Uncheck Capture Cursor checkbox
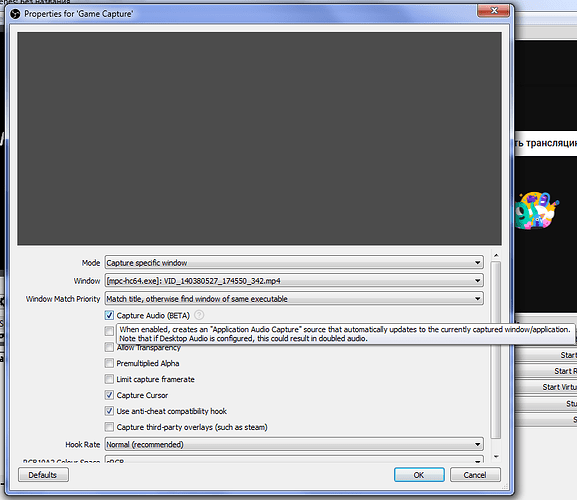 pyautogui.click(x=109, y=395)
